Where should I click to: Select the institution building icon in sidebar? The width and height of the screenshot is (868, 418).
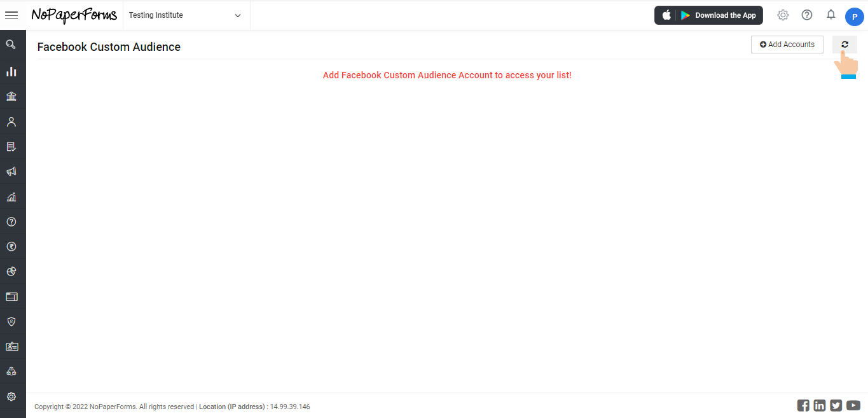point(11,97)
